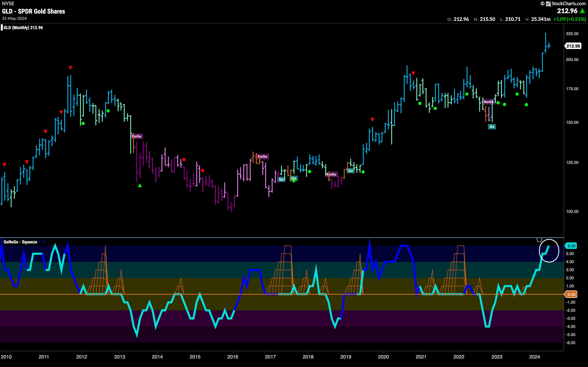This screenshot has width=588, height=367.
Task: Click the 100.00 price axis label
Action: (x=572, y=212)
